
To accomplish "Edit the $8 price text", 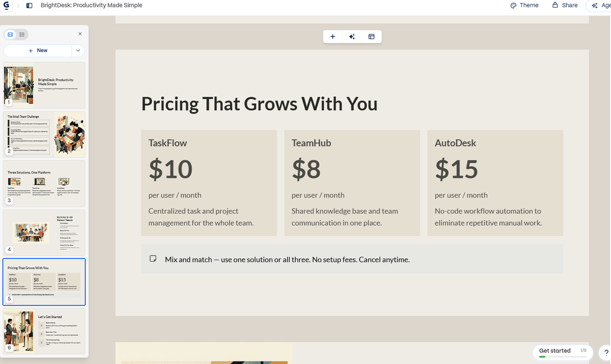I will coord(306,169).
